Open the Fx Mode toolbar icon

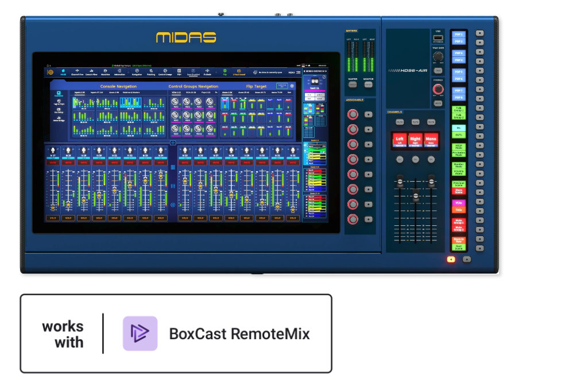point(207,72)
